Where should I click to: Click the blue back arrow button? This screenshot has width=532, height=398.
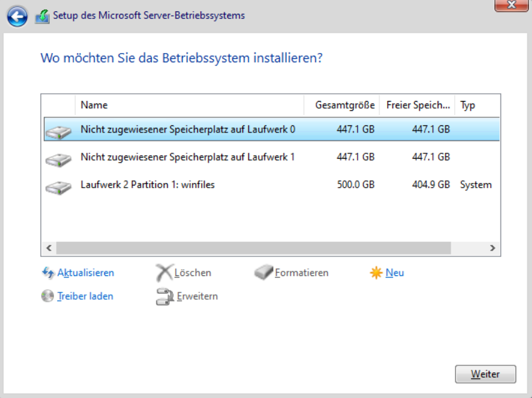point(17,16)
